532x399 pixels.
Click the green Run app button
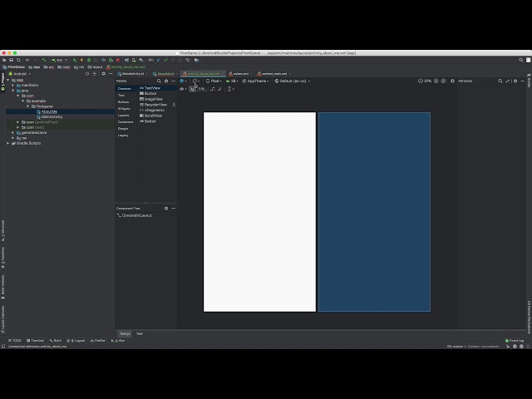75,60
